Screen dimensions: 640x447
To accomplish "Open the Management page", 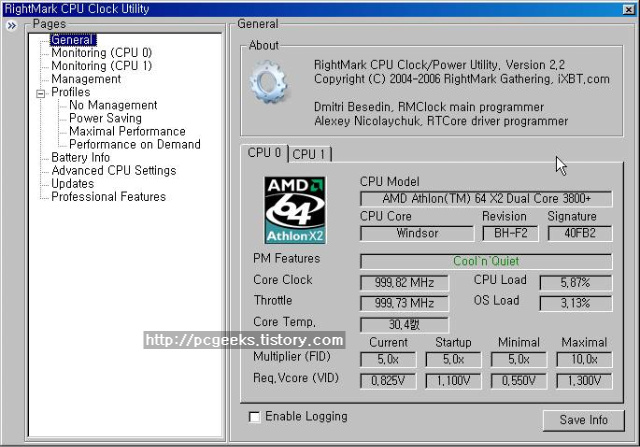I will (x=86, y=79).
